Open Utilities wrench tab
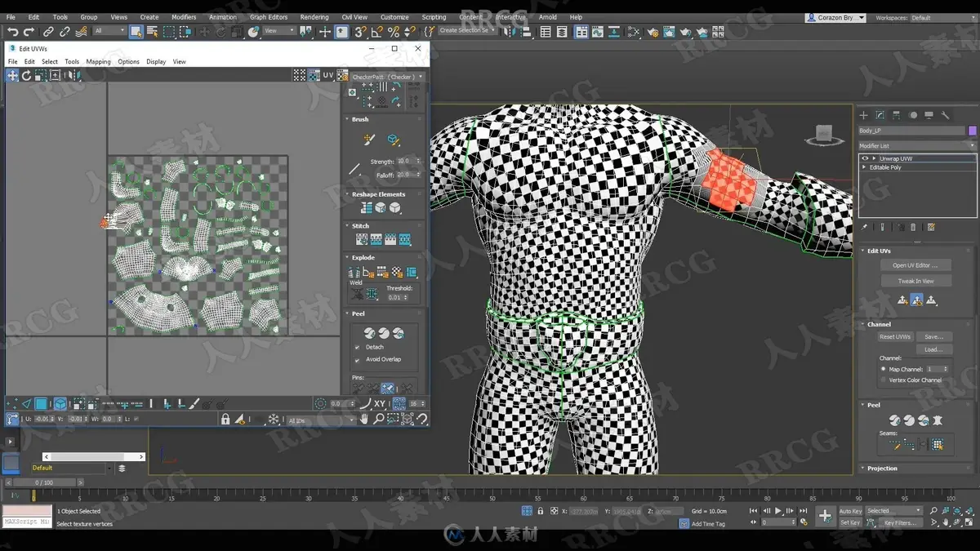This screenshot has width=980, height=551. (945, 115)
